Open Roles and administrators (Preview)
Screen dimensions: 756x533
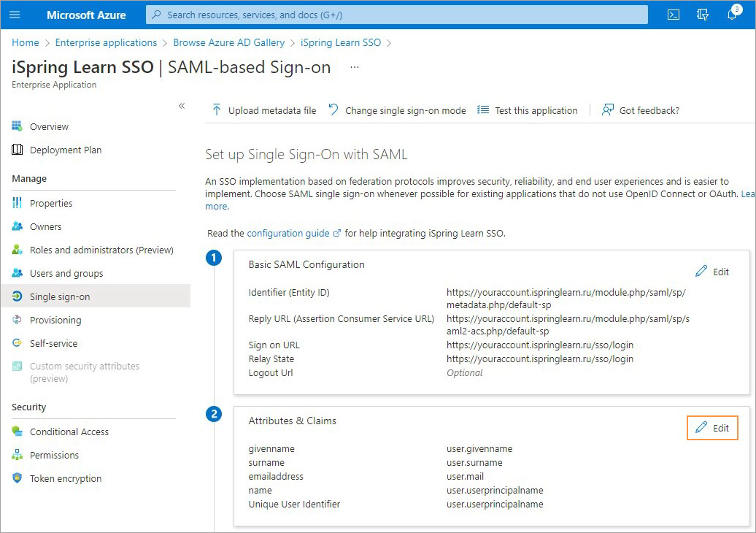pos(101,250)
